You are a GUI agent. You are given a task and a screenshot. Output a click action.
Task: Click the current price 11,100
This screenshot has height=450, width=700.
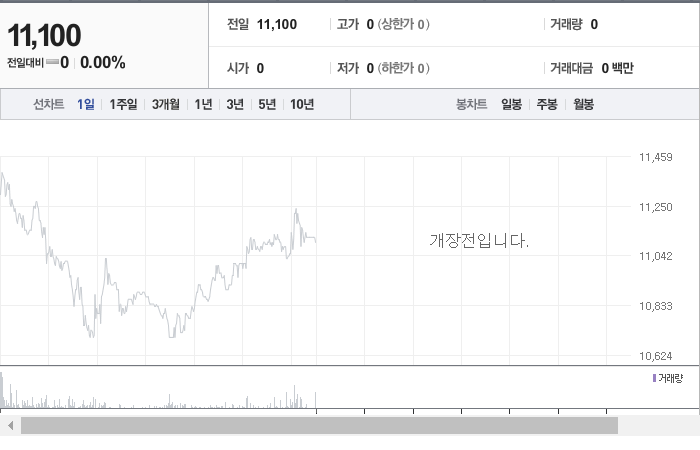coord(44,35)
